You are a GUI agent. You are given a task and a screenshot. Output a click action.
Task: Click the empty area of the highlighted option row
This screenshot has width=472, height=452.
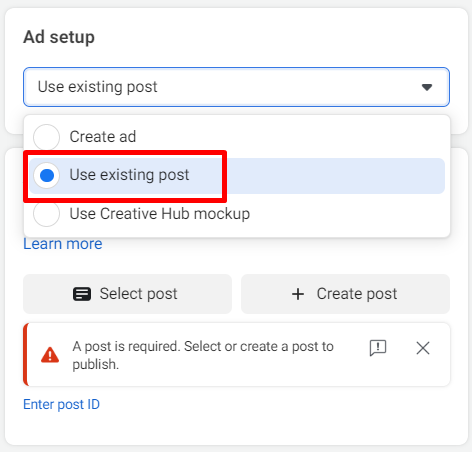click(x=333, y=176)
